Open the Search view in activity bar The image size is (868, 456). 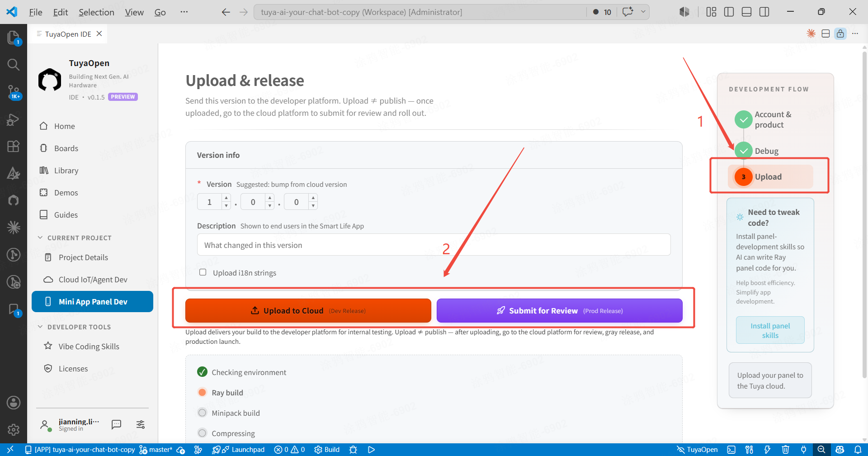[14, 65]
